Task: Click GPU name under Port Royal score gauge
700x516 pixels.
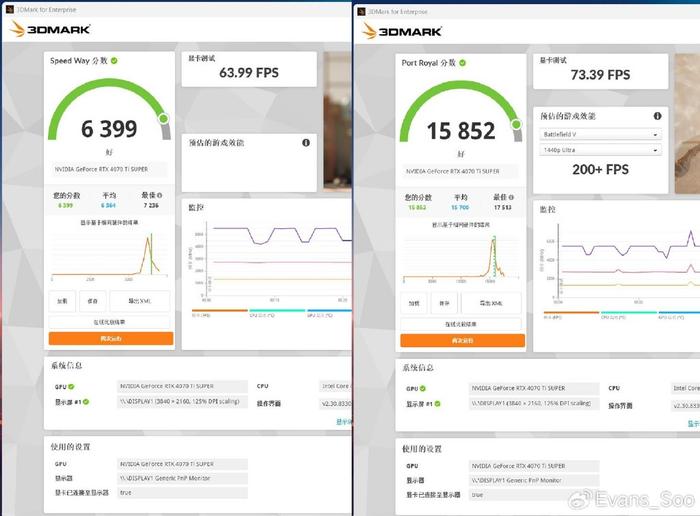Action: tap(461, 171)
